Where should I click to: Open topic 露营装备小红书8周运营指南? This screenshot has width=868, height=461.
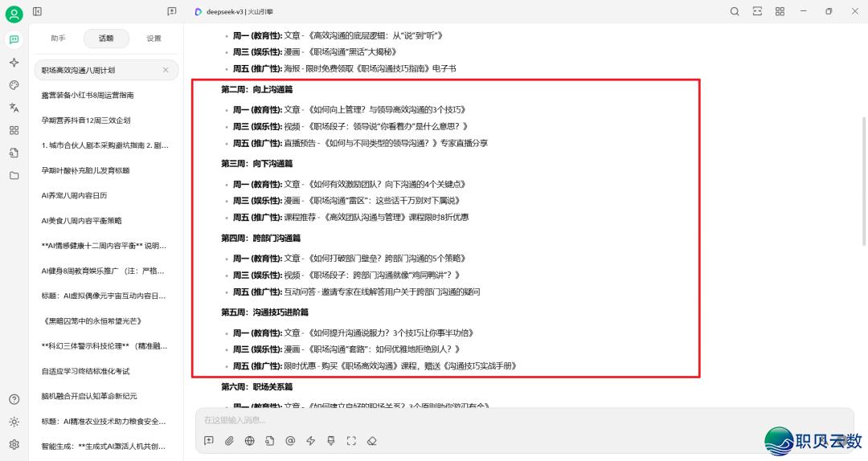point(106,96)
